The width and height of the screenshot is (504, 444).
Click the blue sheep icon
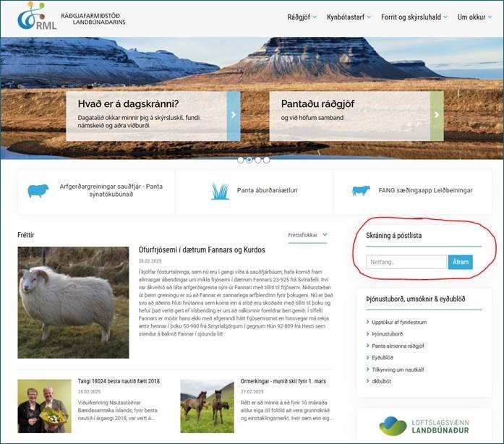click(38, 191)
